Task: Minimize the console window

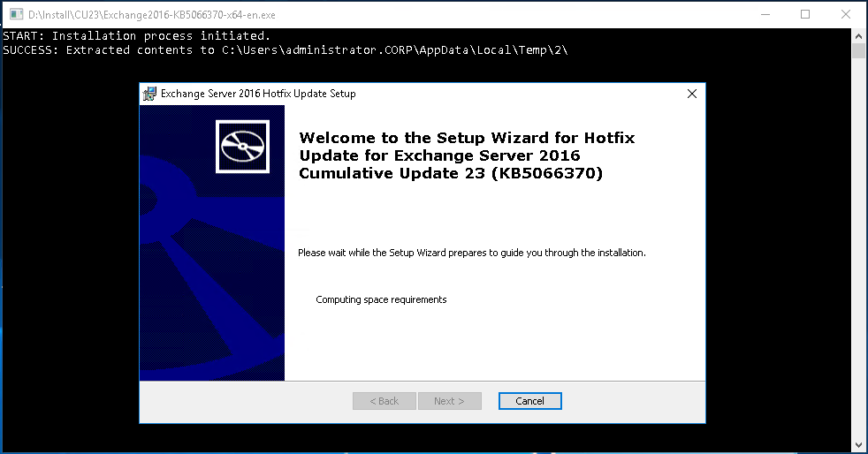Action: pos(764,14)
